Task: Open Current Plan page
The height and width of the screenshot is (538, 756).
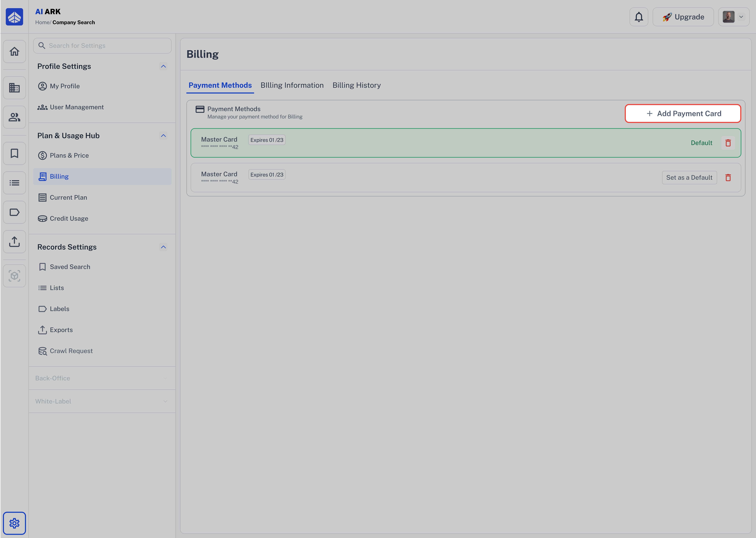Action: (102, 197)
